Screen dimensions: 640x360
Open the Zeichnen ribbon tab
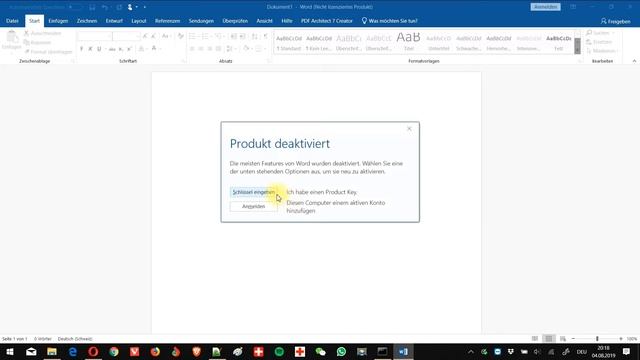pos(87,21)
